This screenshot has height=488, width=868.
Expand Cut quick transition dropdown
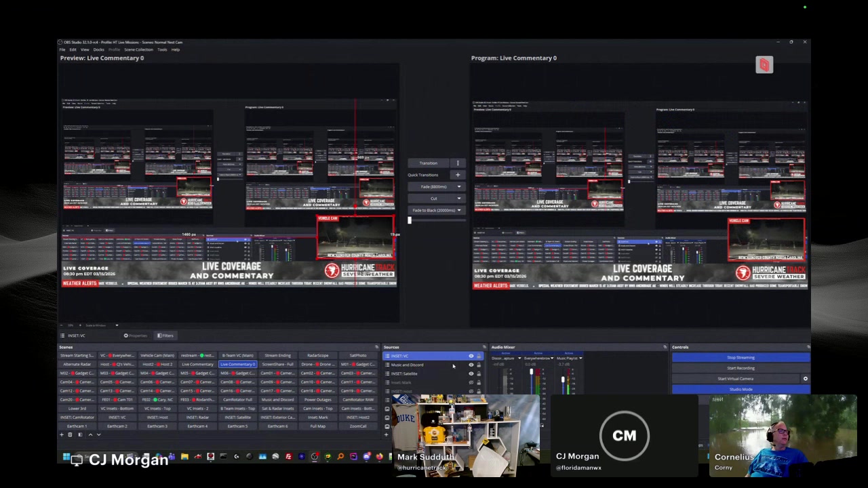459,199
